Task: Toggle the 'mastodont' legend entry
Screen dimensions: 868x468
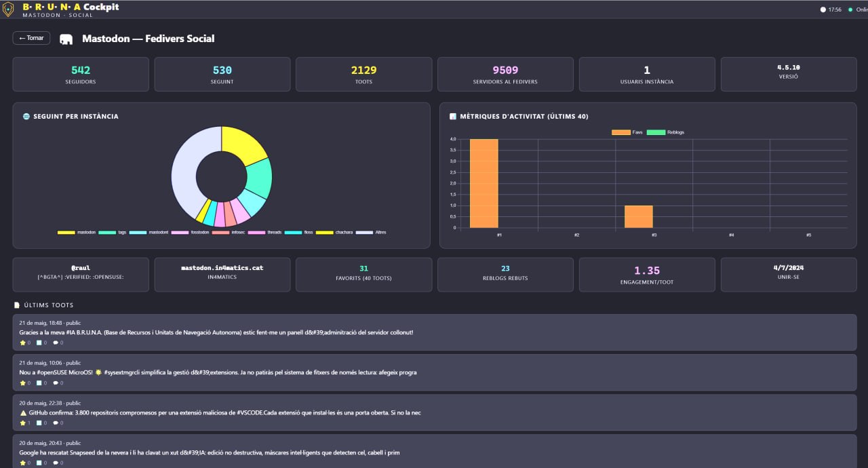Action: 149,233
